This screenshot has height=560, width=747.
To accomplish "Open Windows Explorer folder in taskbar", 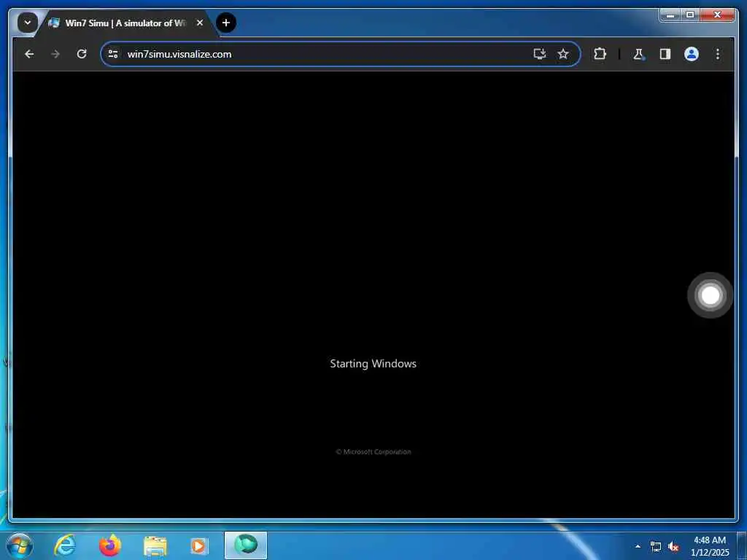I will 155,546.
